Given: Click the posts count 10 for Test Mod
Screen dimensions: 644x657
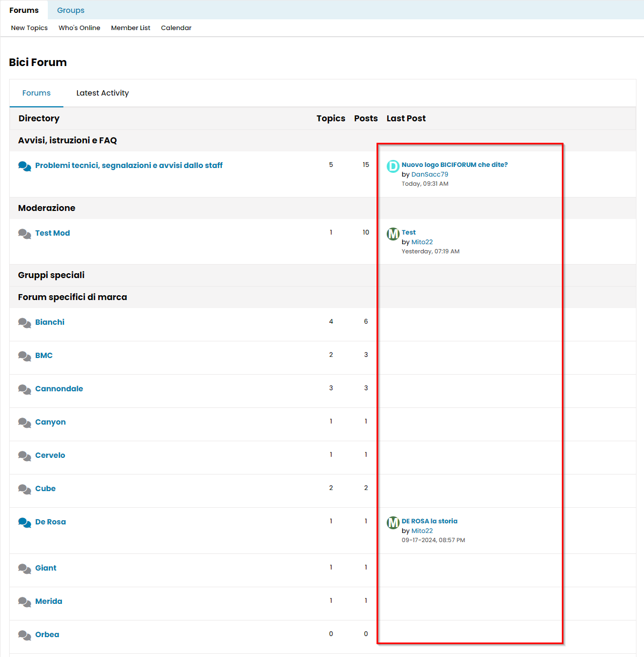Looking at the screenshot, I should coord(366,232).
